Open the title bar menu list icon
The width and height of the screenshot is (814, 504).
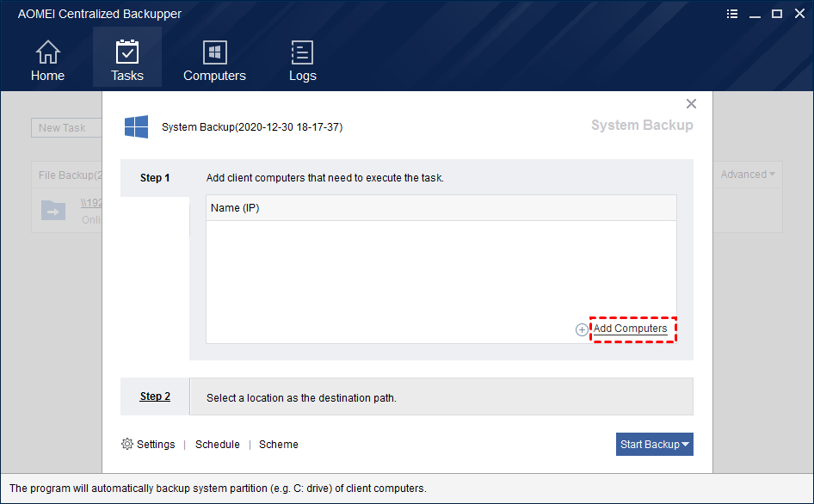(732, 14)
